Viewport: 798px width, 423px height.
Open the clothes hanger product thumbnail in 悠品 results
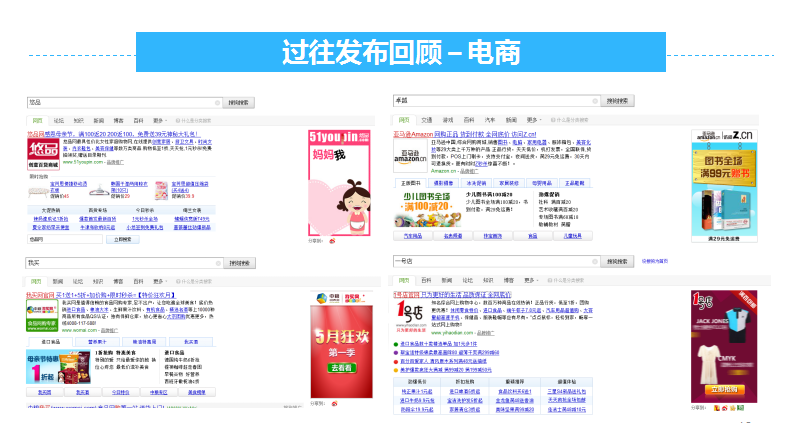[99, 191]
